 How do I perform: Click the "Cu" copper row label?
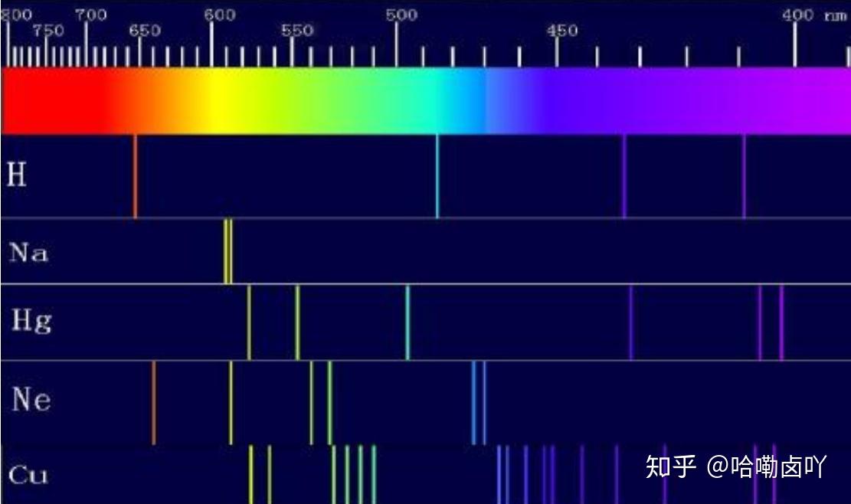point(28,475)
